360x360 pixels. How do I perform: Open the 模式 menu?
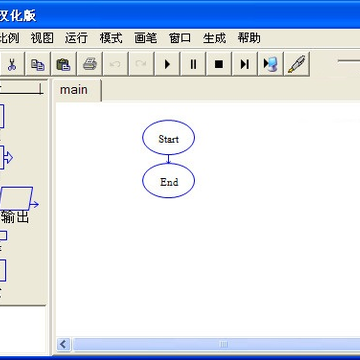tap(111, 38)
